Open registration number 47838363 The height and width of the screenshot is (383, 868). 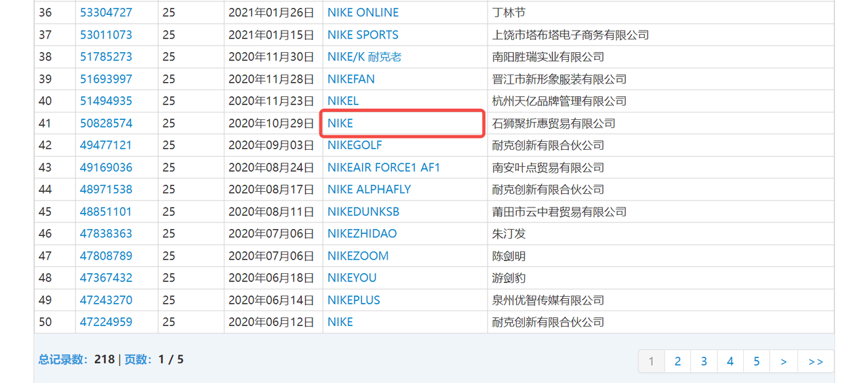[x=106, y=234]
